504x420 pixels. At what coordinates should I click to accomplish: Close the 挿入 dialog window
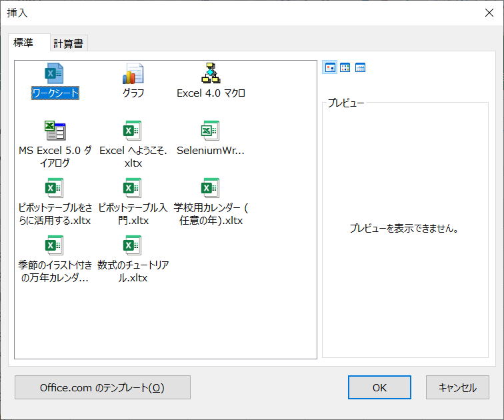[x=489, y=12]
